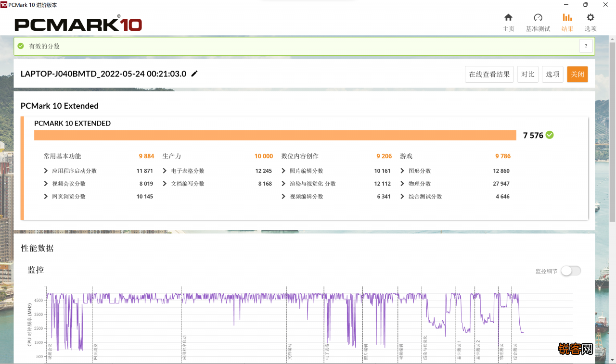
Task: Switch to the 结果 results tab
Action: [567, 23]
